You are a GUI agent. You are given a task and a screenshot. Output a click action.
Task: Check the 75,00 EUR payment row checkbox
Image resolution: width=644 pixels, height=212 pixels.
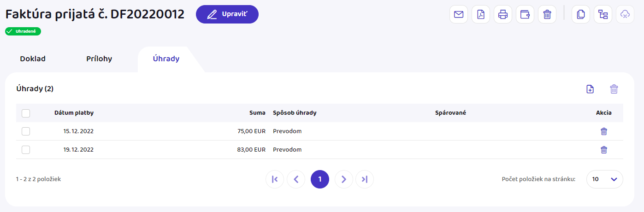pyautogui.click(x=26, y=131)
